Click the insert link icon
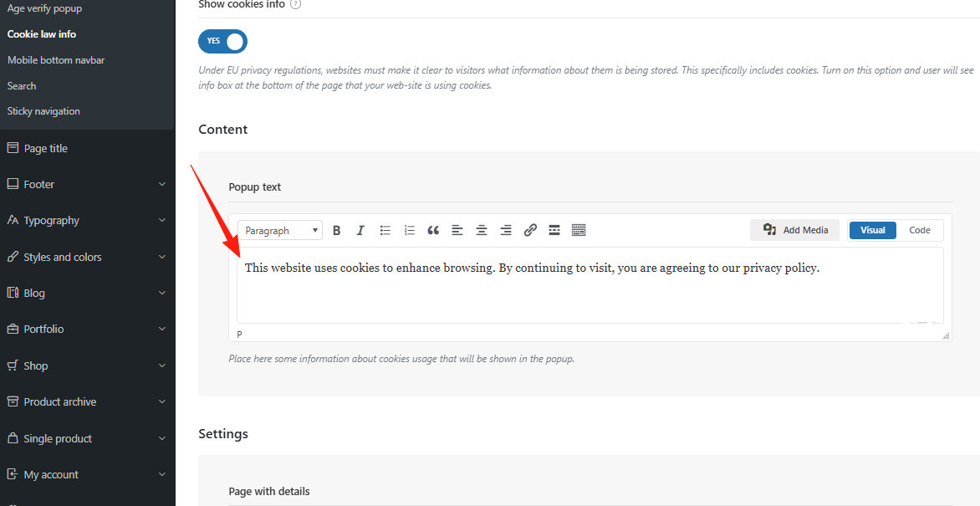 pyautogui.click(x=530, y=231)
